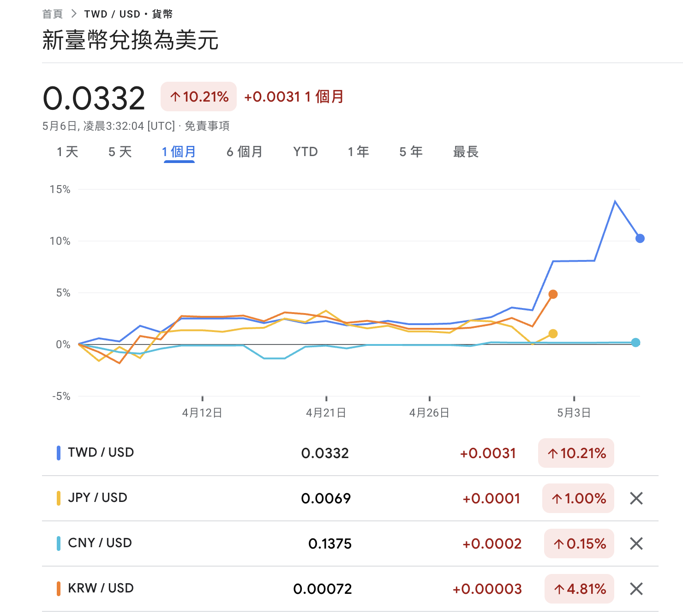Select the 1 天 time range tab
Viewport: 683px width, 616px height.
click(67, 151)
